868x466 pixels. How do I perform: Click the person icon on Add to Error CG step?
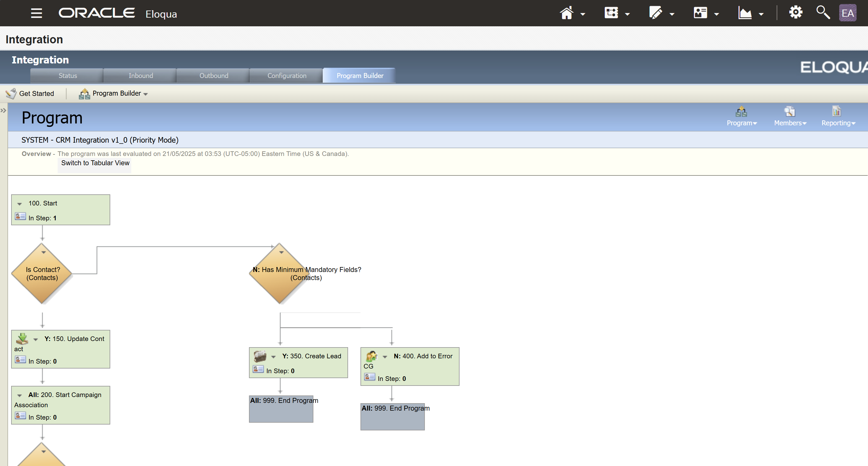371,357
